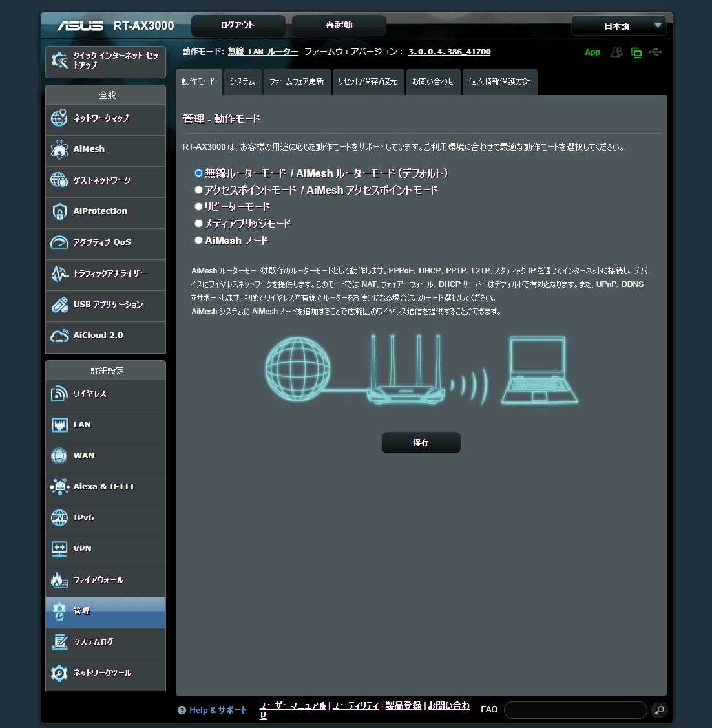
Task: Open the VPN monitor icon
Action: tap(59, 548)
